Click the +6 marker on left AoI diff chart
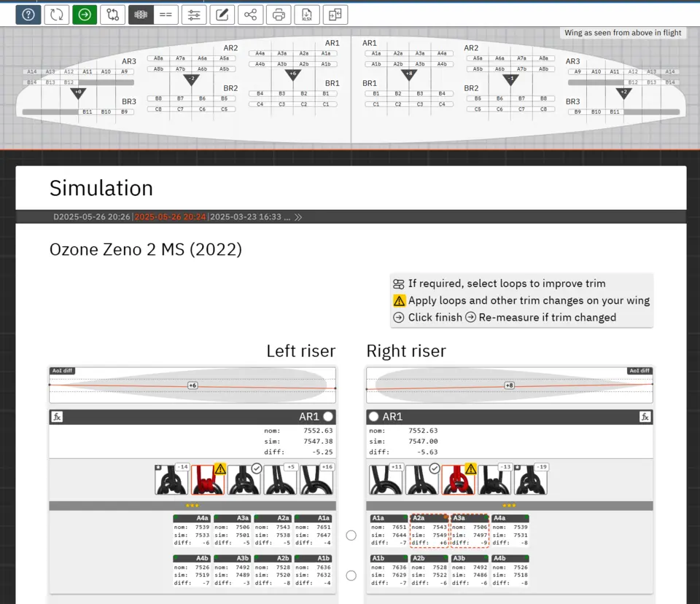This screenshot has width=700, height=604. [192, 385]
